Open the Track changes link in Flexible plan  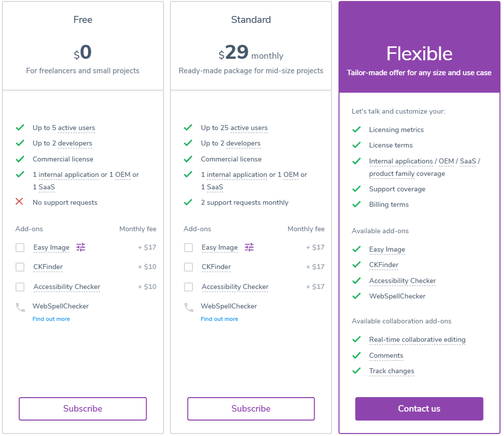click(x=392, y=371)
